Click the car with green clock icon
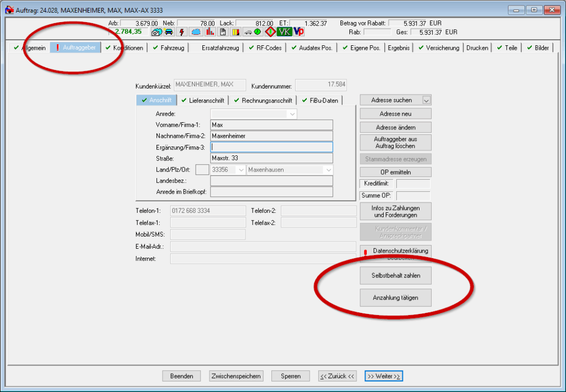The height and width of the screenshot is (392, 566). pos(253,32)
